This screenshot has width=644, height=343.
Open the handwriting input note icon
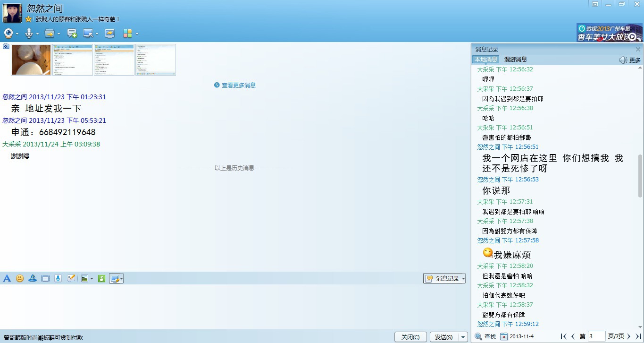[71, 279]
